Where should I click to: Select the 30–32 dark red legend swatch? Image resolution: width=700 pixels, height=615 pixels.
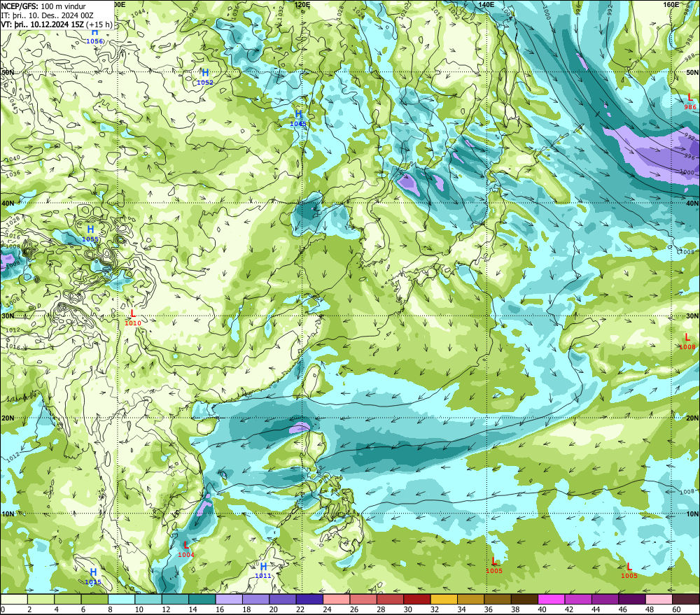pyautogui.click(x=417, y=600)
